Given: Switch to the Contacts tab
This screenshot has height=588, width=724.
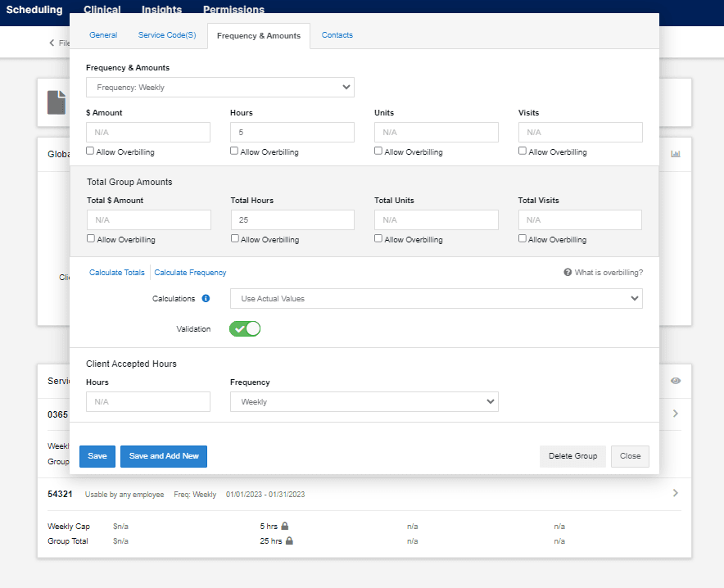Looking at the screenshot, I should pyautogui.click(x=337, y=35).
